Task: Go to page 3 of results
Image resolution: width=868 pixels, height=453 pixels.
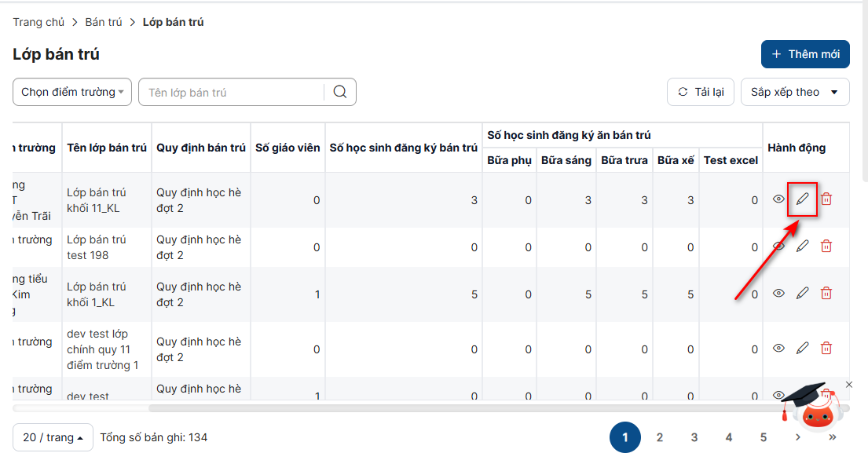Action: pyautogui.click(x=694, y=437)
